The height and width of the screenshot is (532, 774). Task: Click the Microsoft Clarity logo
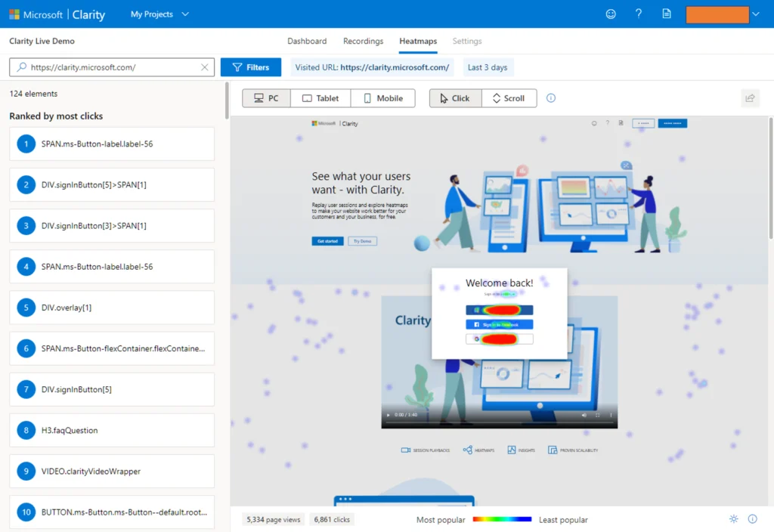tap(57, 14)
